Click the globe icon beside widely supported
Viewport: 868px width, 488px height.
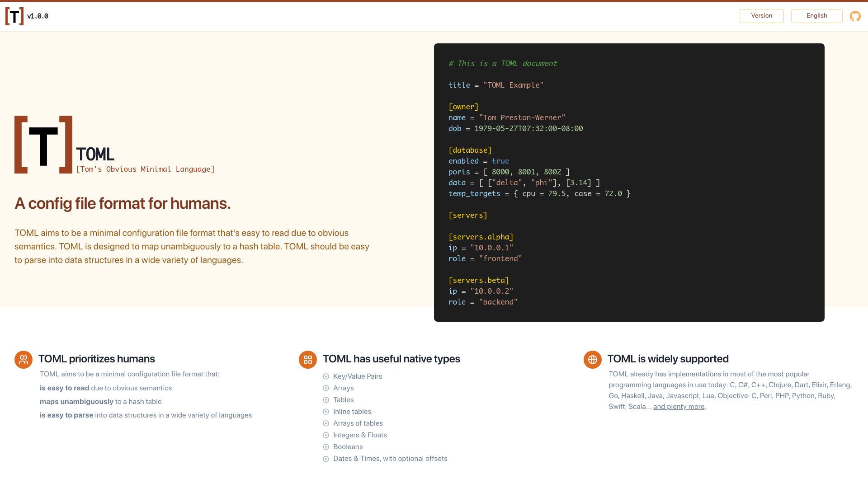pyautogui.click(x=592, y=360)
